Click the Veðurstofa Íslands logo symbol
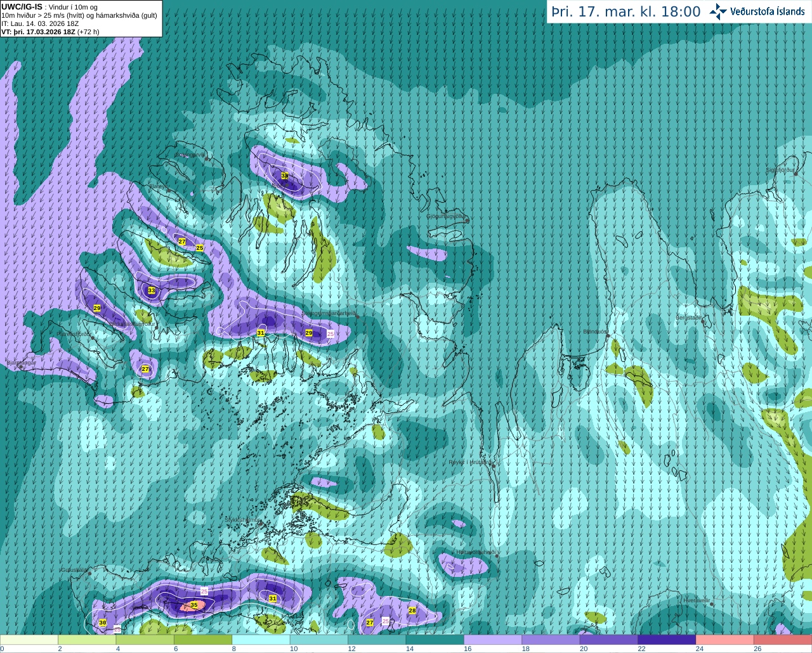 click(718, 11)
